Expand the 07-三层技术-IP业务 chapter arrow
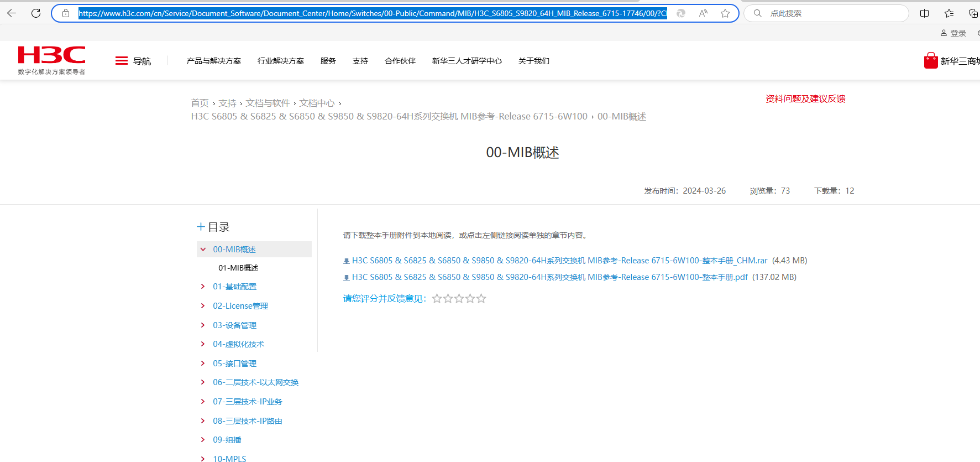Image resolution: width=980 pixels, height=462 pixels. click(203, 402)
